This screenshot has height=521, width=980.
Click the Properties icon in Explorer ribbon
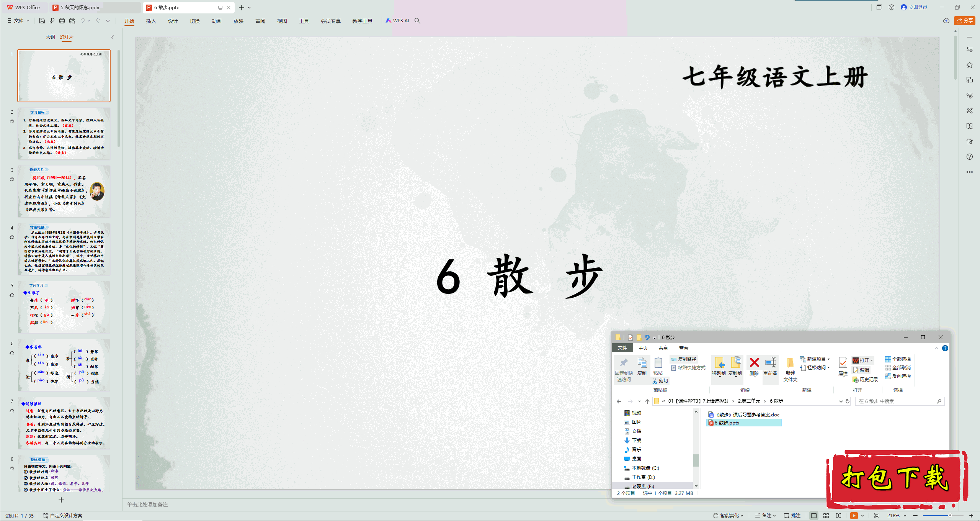(x=843, y=363)
